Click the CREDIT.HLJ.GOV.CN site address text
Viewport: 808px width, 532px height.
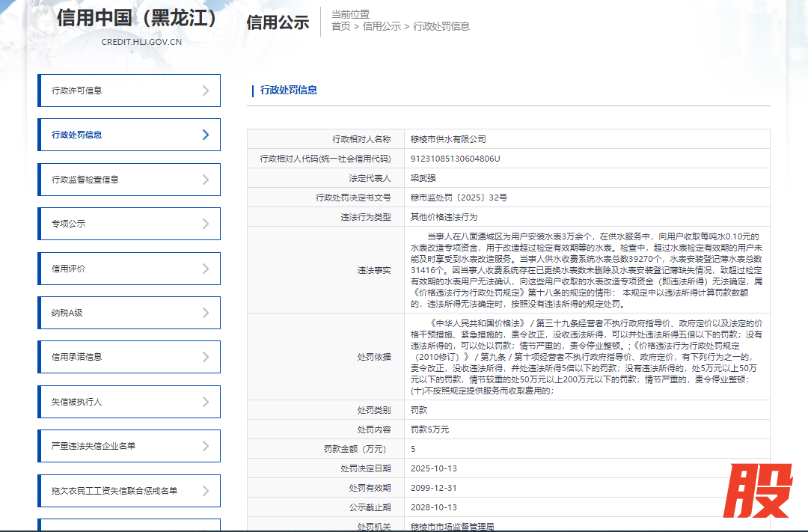[141, 42]
